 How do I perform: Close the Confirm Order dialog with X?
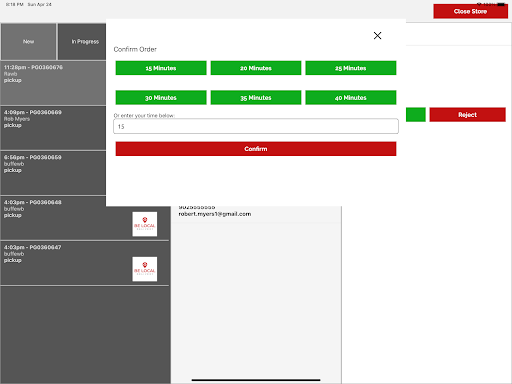377,36
